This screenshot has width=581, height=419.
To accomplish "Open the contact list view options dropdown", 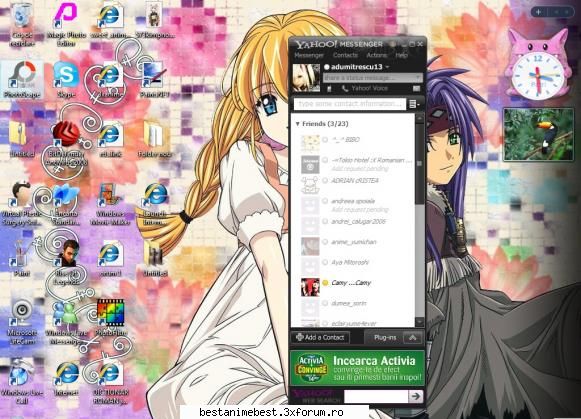I will pos(414,104).
